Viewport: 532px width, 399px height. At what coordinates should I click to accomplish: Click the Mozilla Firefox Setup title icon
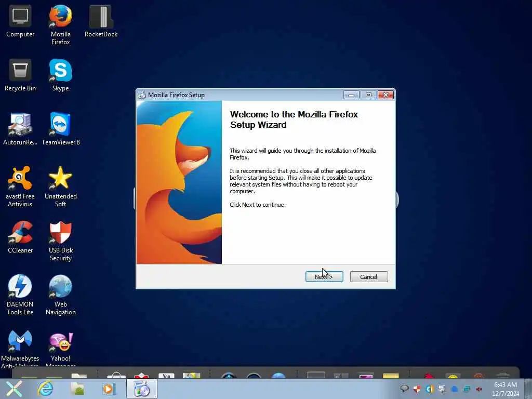tap(142, 95)
